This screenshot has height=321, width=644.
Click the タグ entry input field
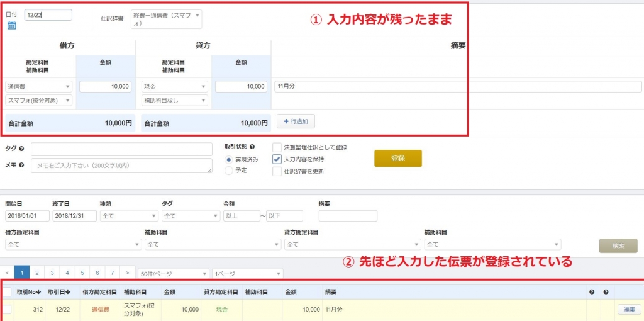(121, 149)
